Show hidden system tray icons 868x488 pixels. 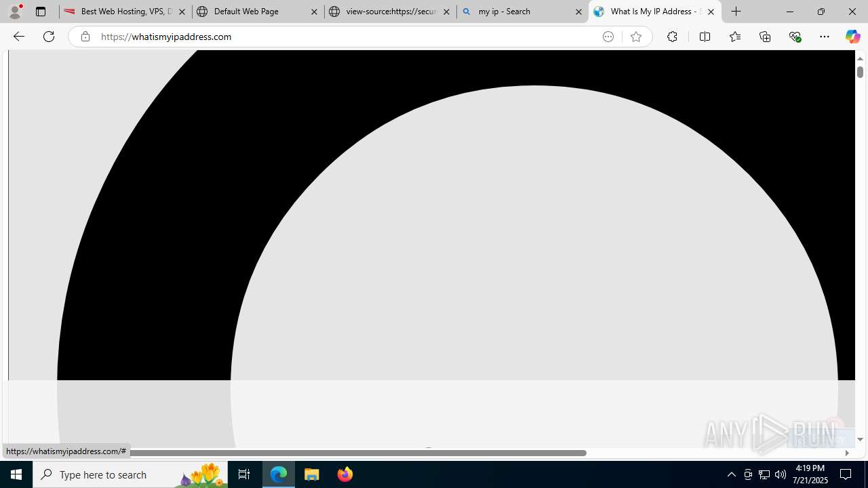pyautogui.click(x=731, y=474)
